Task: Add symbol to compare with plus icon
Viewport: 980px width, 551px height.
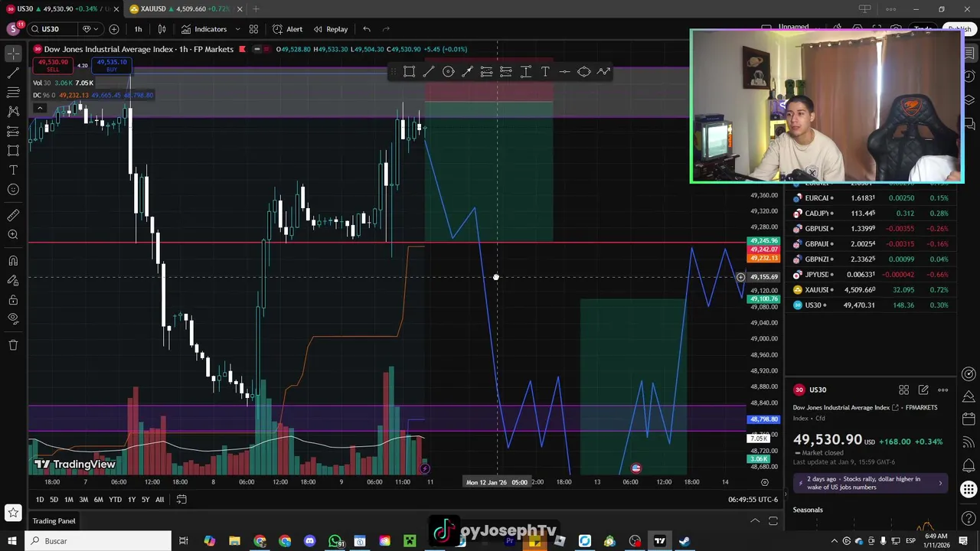Action: click(x=114, y=29)
